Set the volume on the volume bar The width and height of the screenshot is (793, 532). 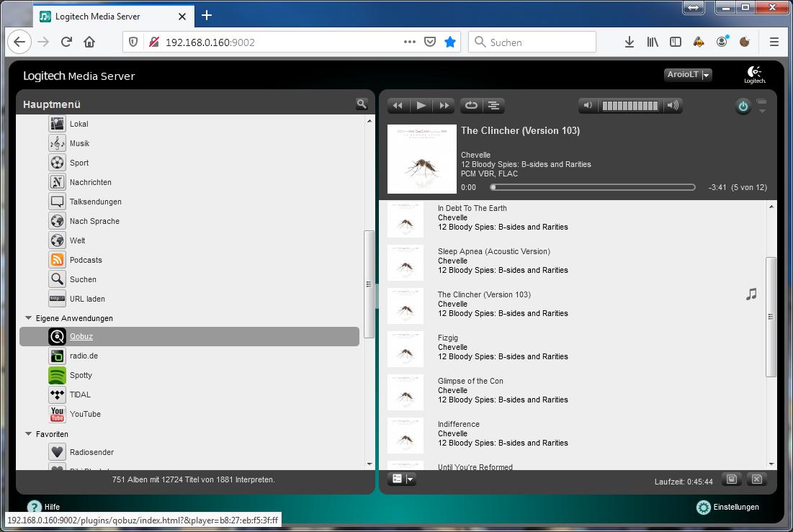point(630,106)
